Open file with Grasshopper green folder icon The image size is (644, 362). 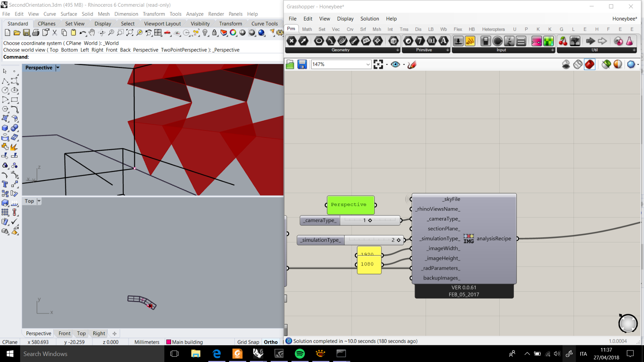pyautogui.click(x=290, y=64)
